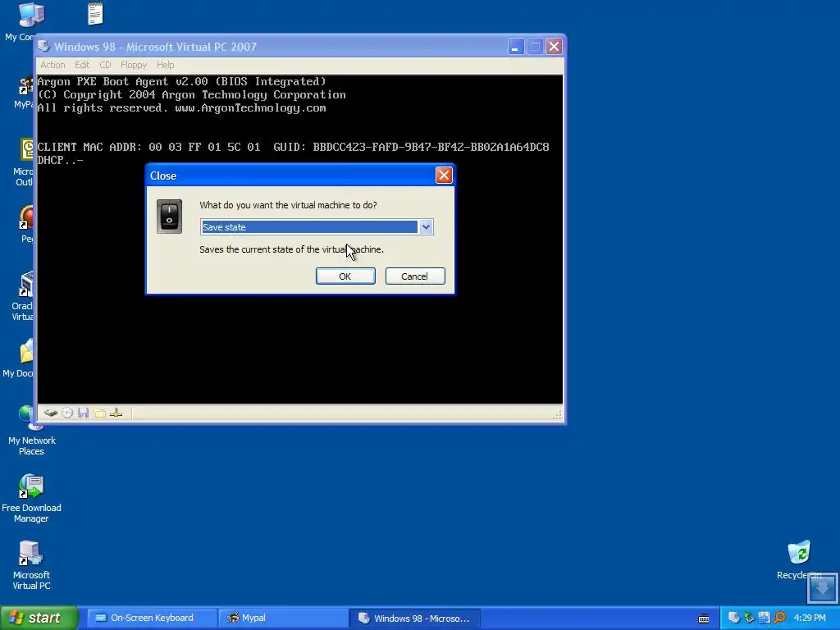
Task: Expand the Save state dropdown arrow
Action: pos(426,227)
